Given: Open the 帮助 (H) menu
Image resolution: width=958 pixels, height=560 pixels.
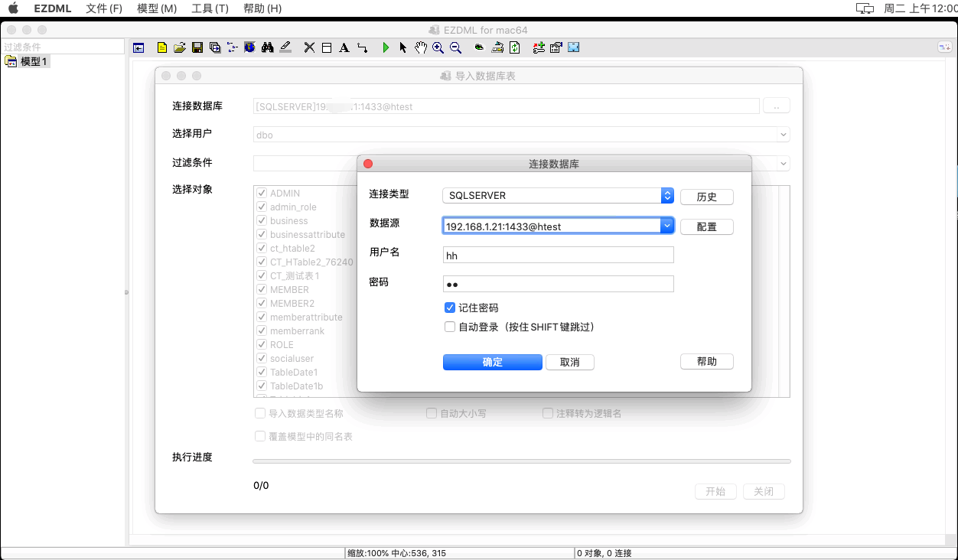Looking at the screenshot, I should click(x=262, y=8).
